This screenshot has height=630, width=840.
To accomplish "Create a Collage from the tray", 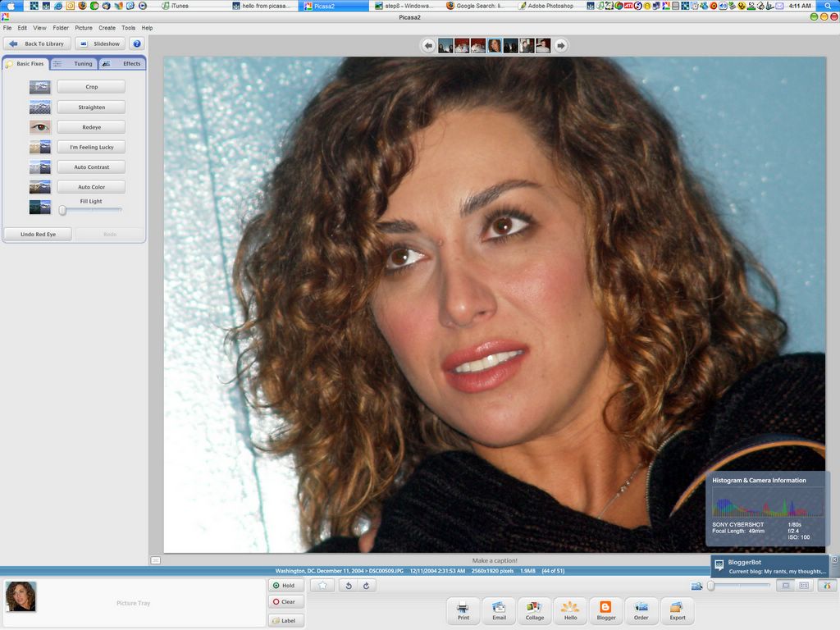I will pos(534,610).
